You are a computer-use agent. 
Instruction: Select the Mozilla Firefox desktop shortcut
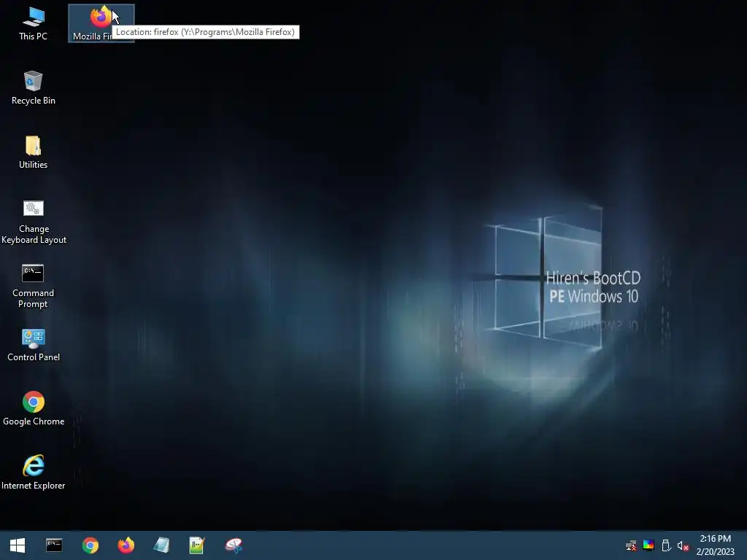pos(101,23)
